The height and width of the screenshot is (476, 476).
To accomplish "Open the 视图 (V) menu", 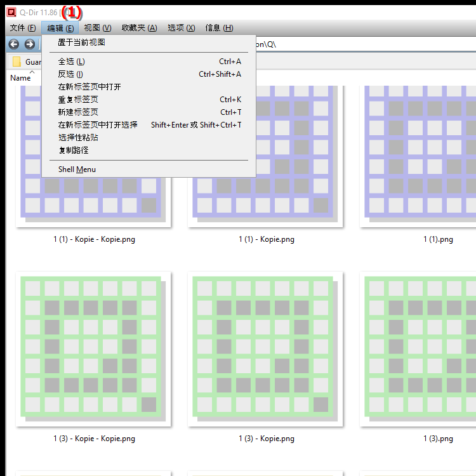I will [x=98, y=28].
